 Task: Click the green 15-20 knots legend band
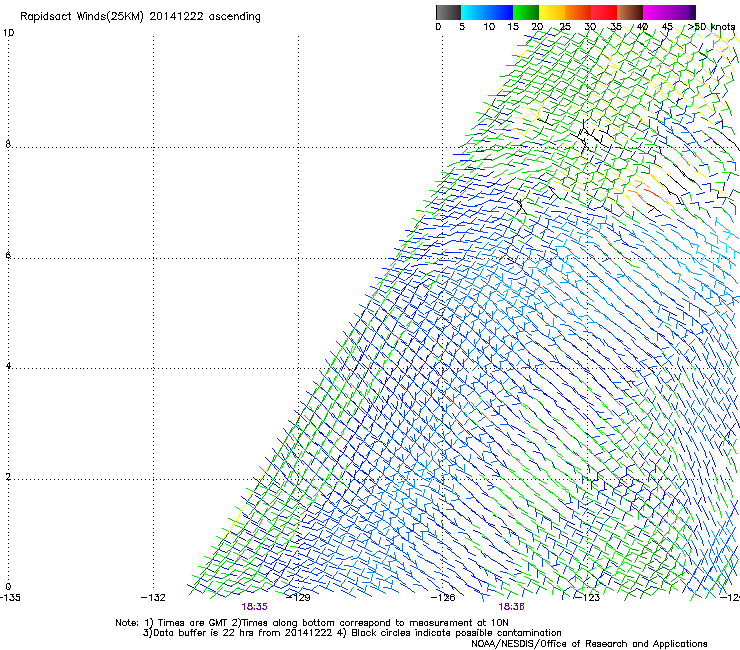[x=526, y=12]
